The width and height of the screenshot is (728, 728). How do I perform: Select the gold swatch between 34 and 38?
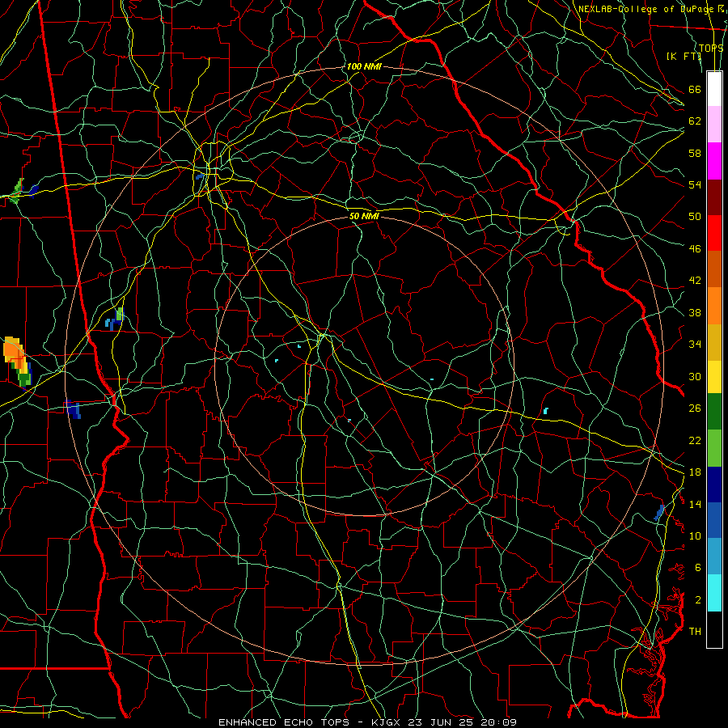[714, 341]
